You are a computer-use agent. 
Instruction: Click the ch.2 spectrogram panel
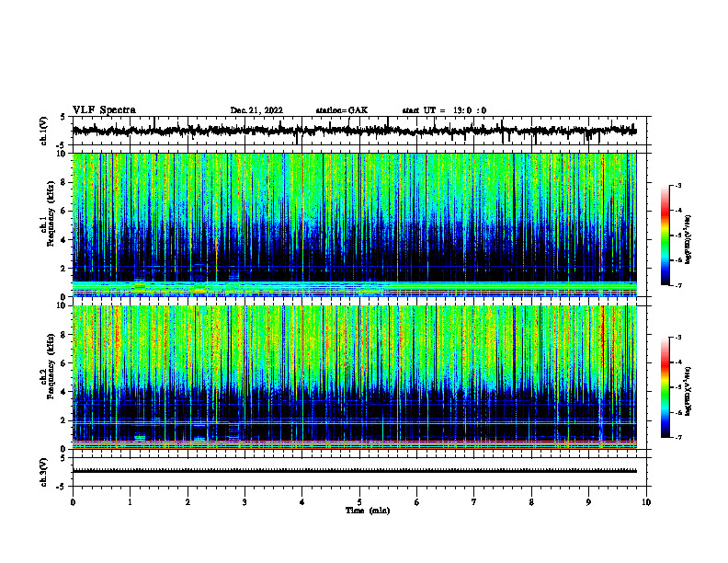click(x=354, y=377)
